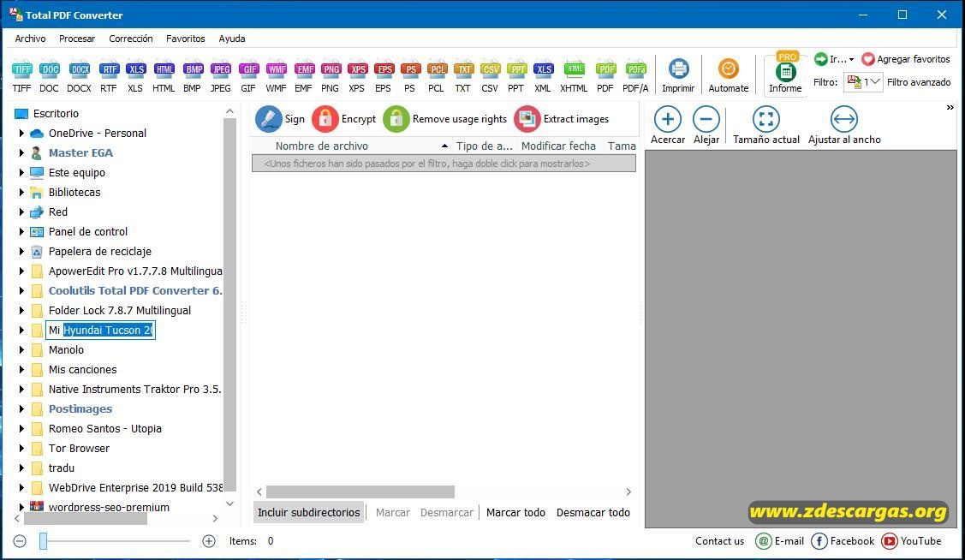
Task: Convert to TXT text file
Action: pyautogui.click(x=462, y=76)
